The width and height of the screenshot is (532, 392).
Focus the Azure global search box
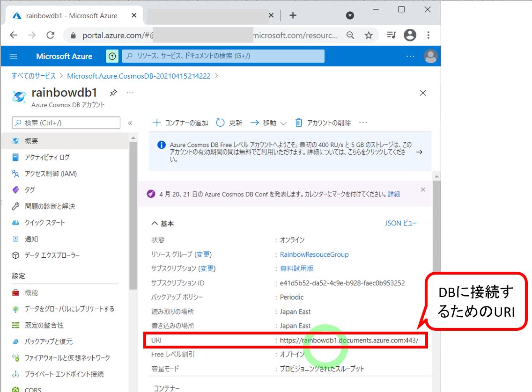pos(223,56)
